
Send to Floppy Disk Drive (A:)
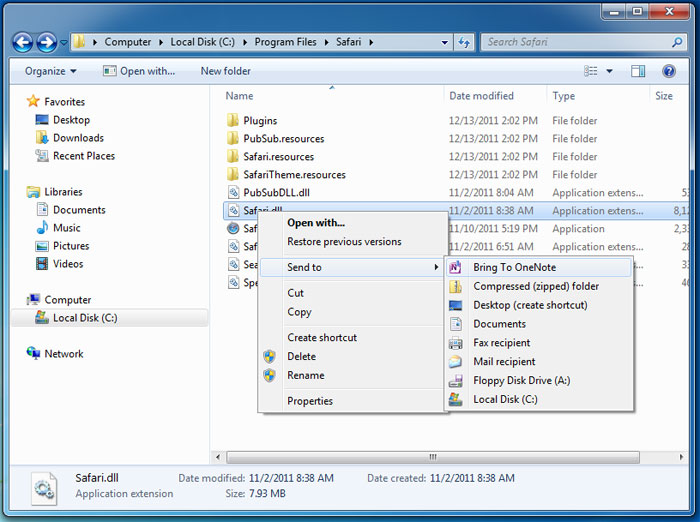[521, 380]
